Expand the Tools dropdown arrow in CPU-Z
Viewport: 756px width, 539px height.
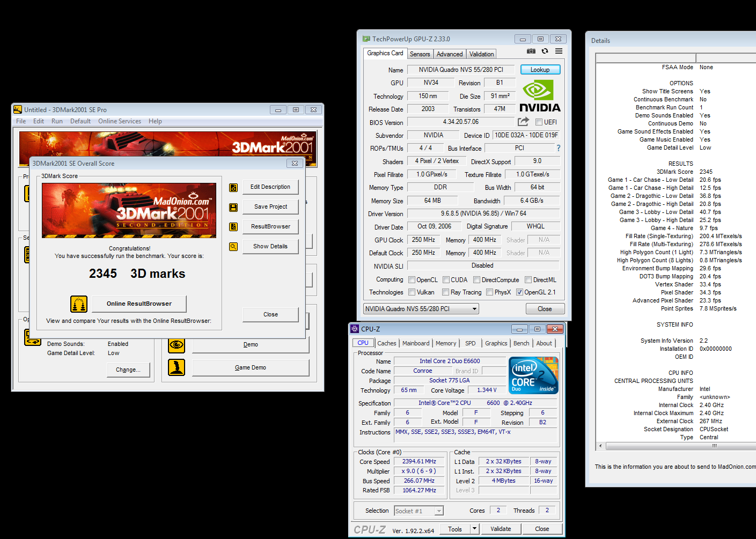point(474,529)
